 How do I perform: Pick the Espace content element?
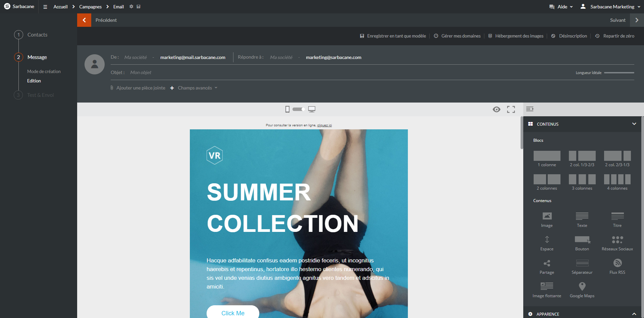pyautogui.click(x=547, y=243)
